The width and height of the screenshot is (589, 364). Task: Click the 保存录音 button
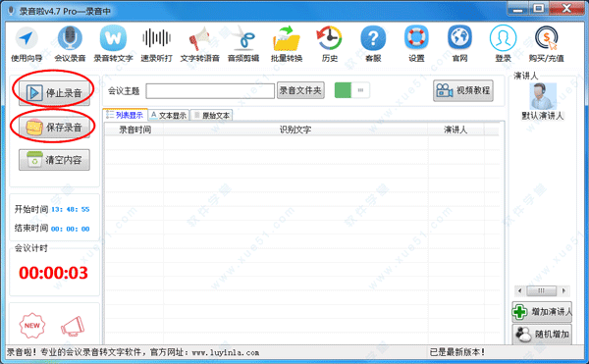pos(54,128)
